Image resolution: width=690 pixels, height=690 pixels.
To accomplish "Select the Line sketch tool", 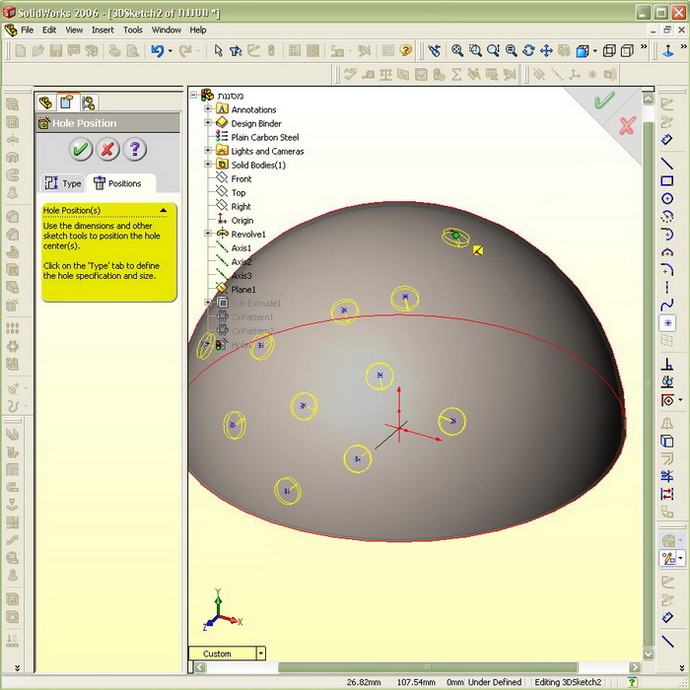I will (x=667, y=164).
